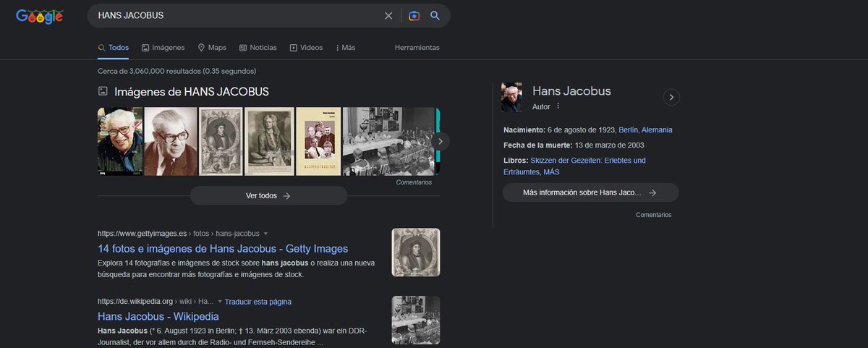Click Más información sobre Hans Jaco... button
The height and width of the screenshot is (348, 868).
click(x=590, y=192)
